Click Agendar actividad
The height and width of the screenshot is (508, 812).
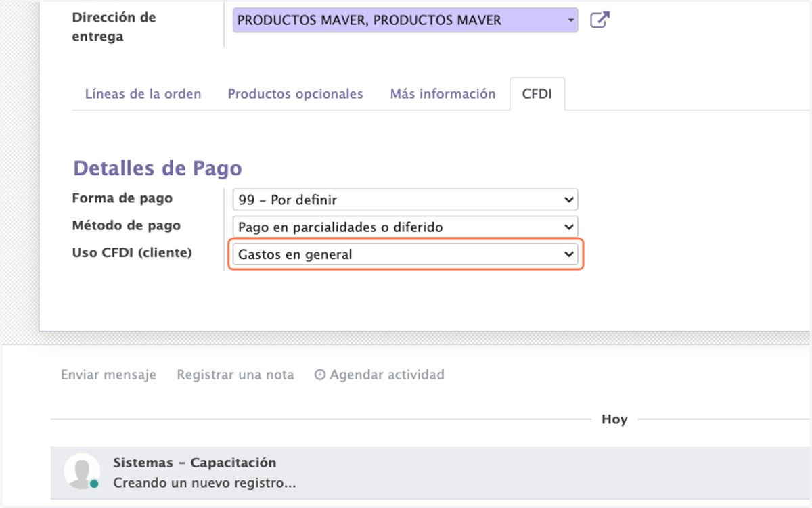pyautogui.click(x=380, y=375)
